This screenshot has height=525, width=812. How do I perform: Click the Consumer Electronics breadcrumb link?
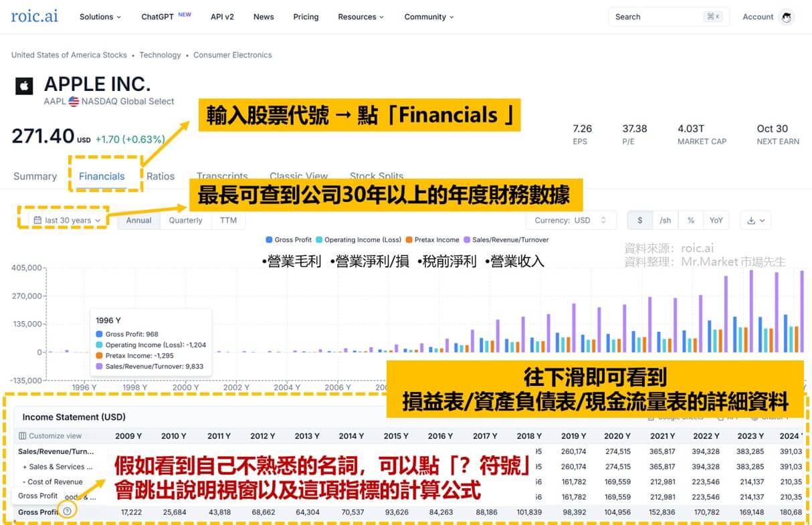[233, 55]
